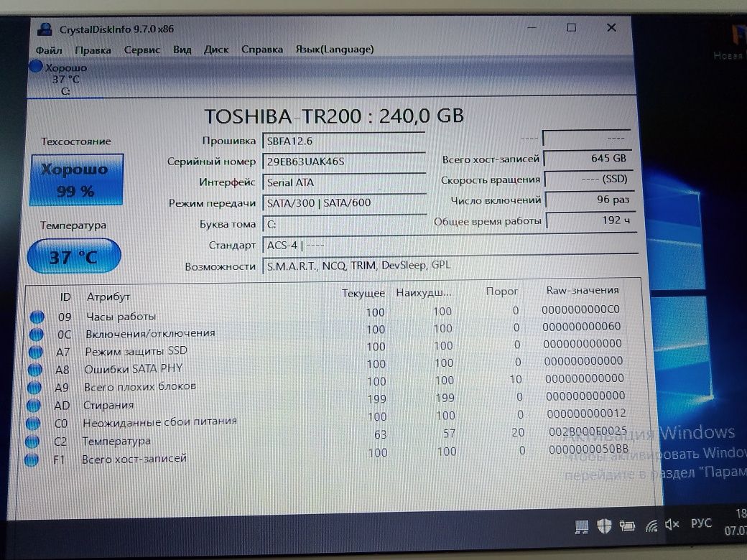The image size is (747, 560).
Task: Click the TOSHIBA-TR200 : 240,0 GB disk title
Action: pos(334,116)
